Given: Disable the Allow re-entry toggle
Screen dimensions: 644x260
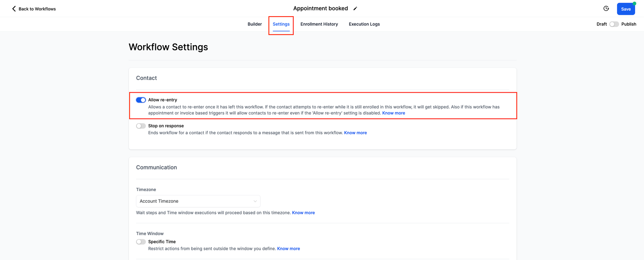Looking at the screenshot, I should point(141,100).
